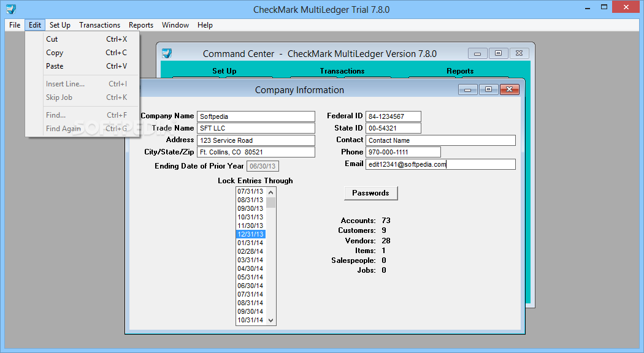Maximize the main MultiLedger application window
Image resolution: width=644 pixels, height=353 pixels.
point(604,7)
